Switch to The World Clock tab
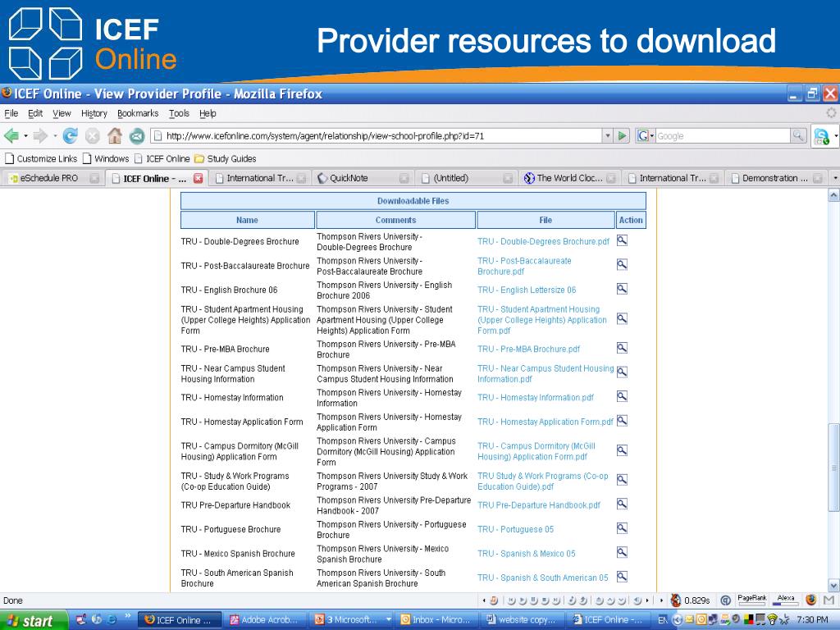This screenshot has height=630, width=840. (569, 178)
